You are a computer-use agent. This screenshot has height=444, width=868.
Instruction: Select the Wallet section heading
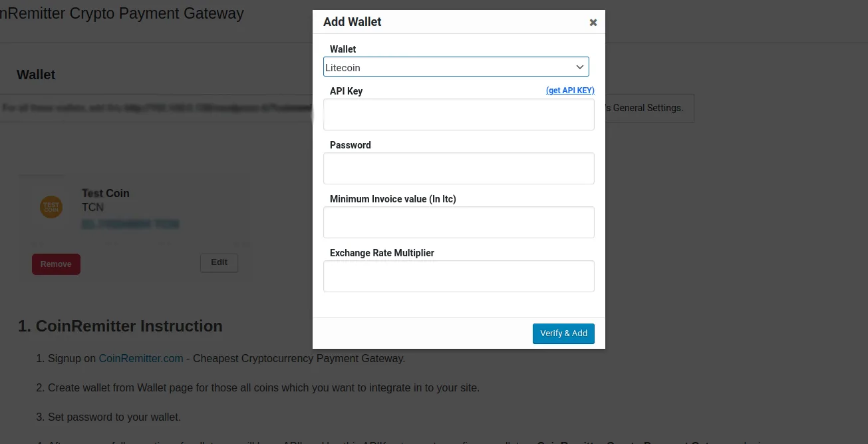coord(36,75)
